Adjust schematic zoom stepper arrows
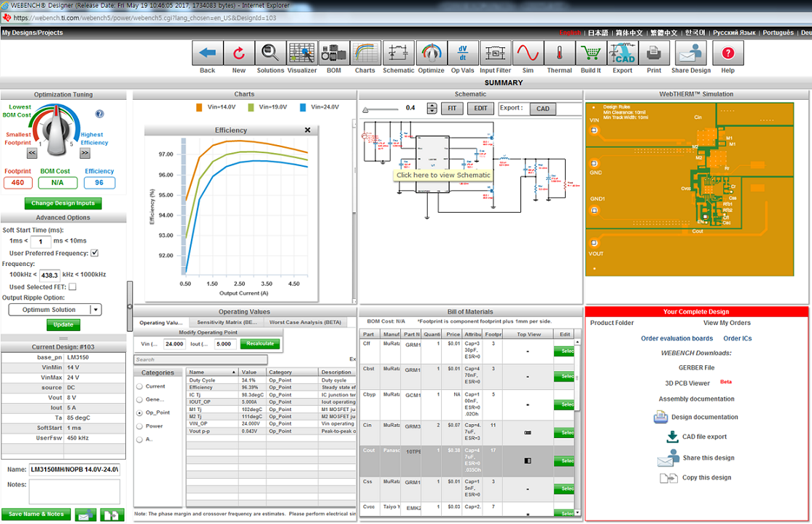 pyautogui.click(x=432, y=108)
